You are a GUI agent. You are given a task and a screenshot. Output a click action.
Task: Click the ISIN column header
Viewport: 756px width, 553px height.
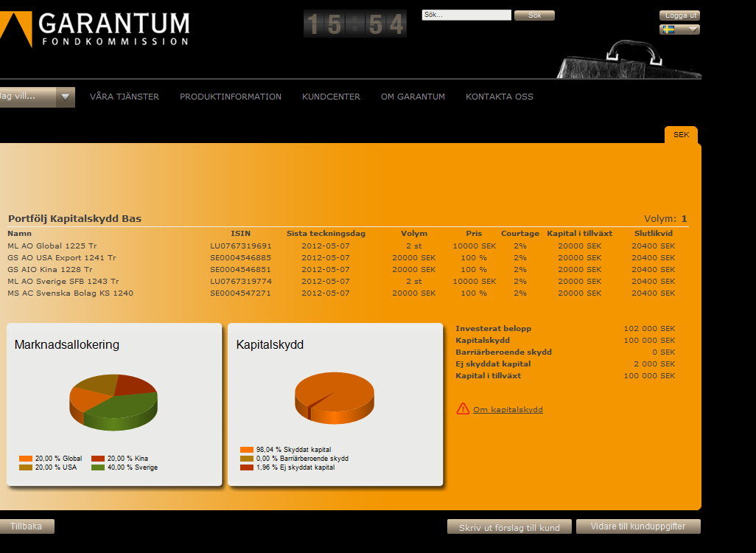click(241, 234)
